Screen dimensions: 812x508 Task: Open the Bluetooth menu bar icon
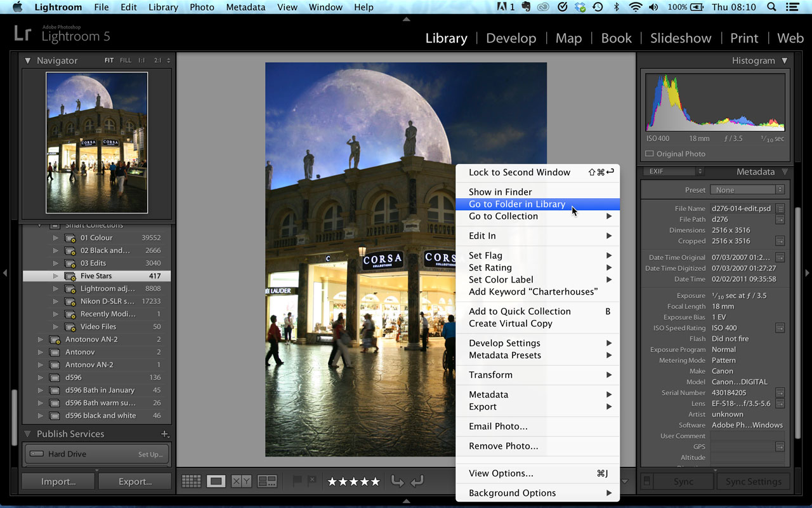click(x=616, y=7)
